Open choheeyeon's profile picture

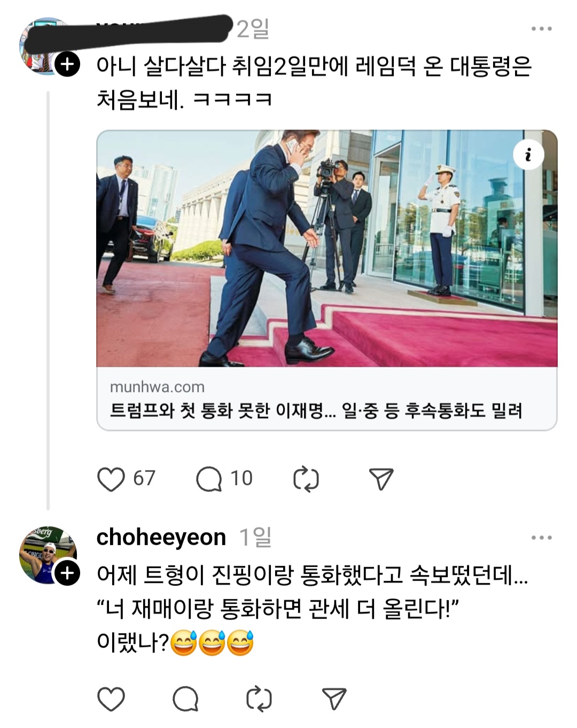[x=47, y=555]
